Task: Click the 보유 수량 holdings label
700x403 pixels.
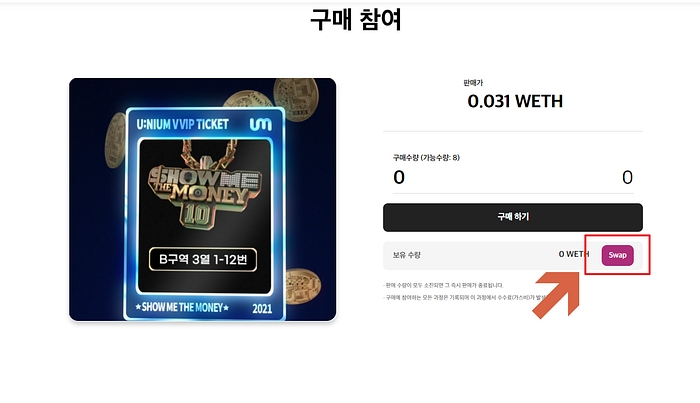Action: coord(406,255)
